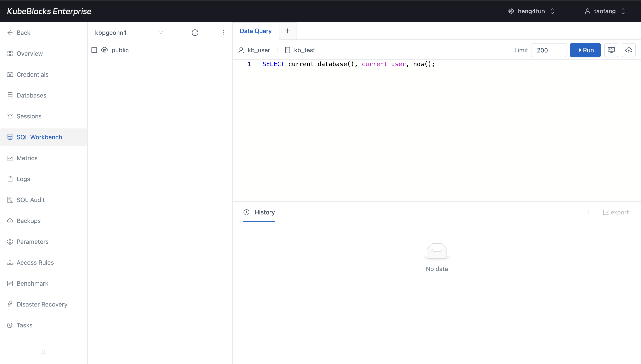
Task: Open the three-dot more options menu
Action: 223,32
